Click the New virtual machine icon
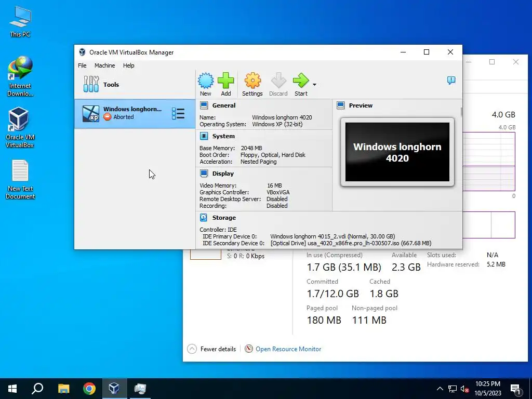Screen dimensions: 532x399 tap(206, 81)
